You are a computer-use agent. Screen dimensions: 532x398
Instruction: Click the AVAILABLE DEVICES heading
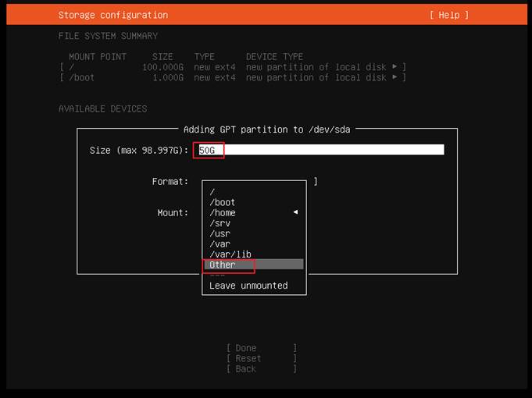[103, 108]
